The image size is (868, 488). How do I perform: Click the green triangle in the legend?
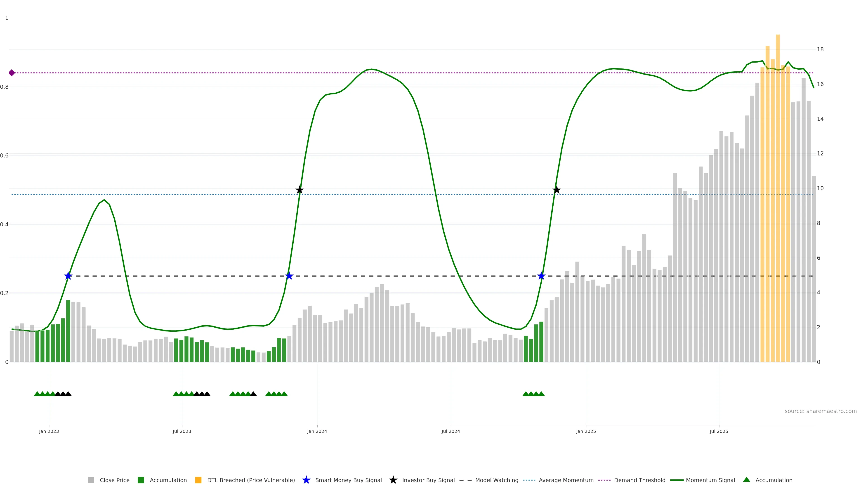746,480
